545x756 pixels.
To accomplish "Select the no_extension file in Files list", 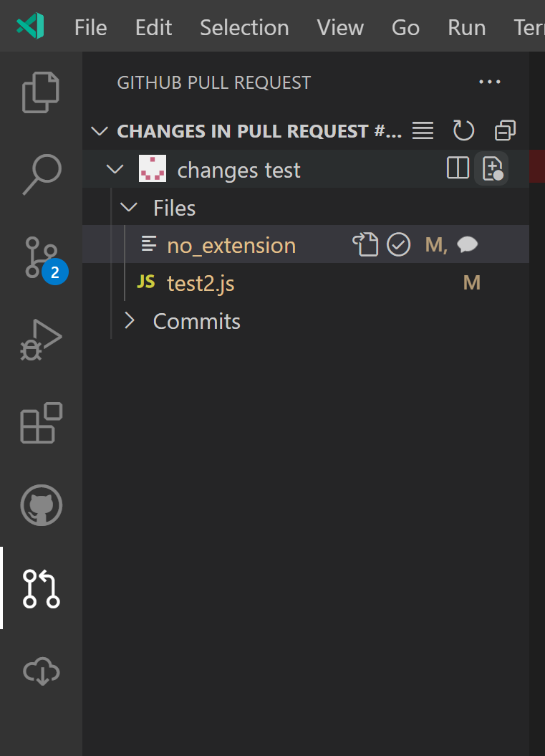I will (231, 244).
